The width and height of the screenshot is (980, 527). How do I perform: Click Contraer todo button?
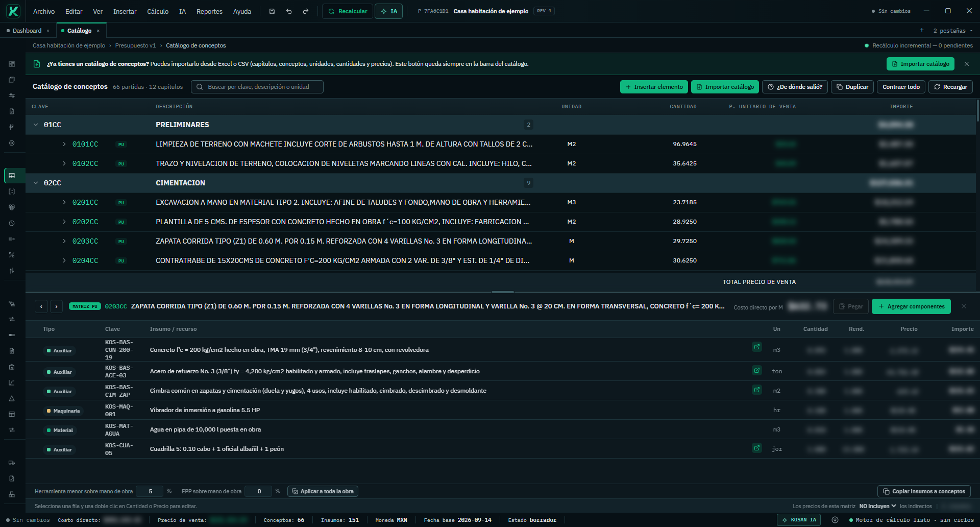[x=901, y=87]
